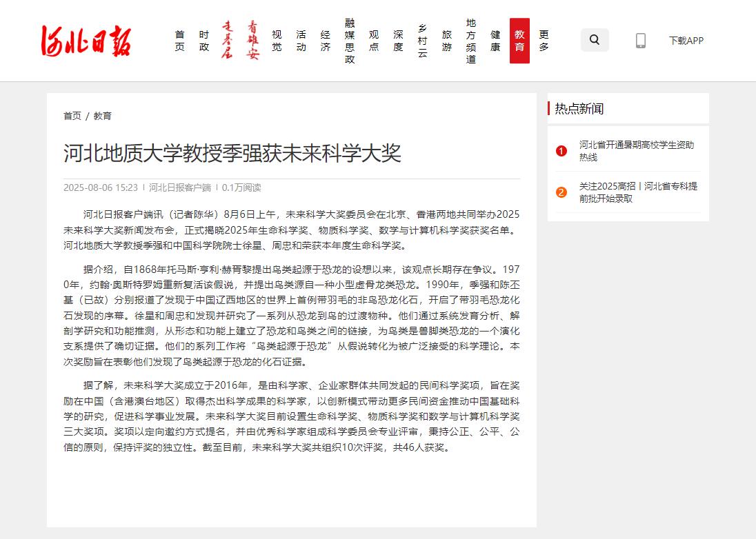Open the search magnifier icon
The width and height of the screenshot is (756, 539).
tap(595, 40)
